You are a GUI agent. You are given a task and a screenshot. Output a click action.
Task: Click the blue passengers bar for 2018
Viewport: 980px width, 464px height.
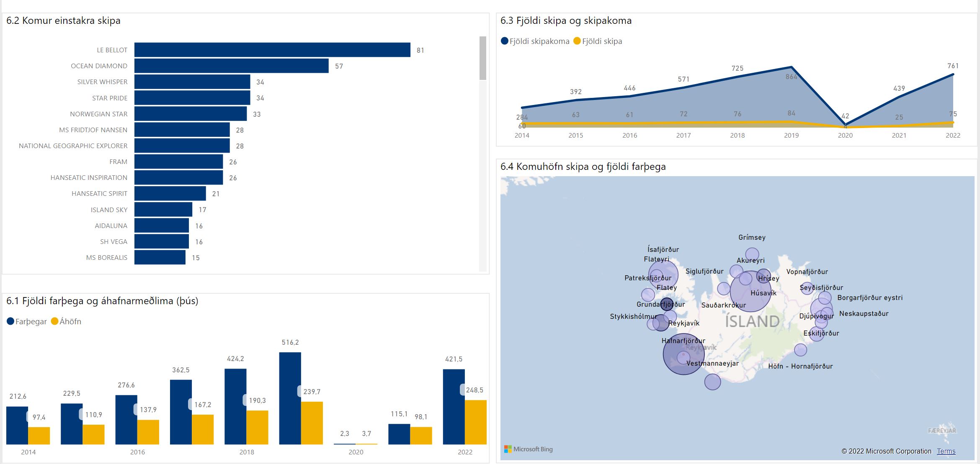(x=235, y=406)
